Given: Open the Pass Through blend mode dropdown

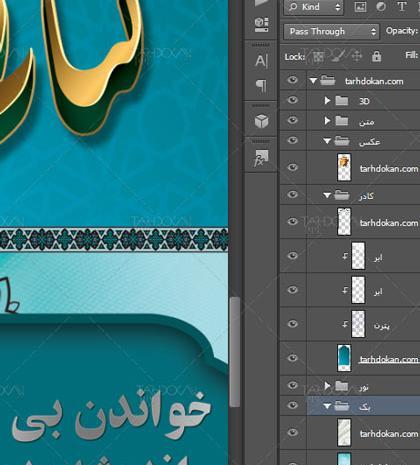Looking at the screenshot, I should 331,32.
